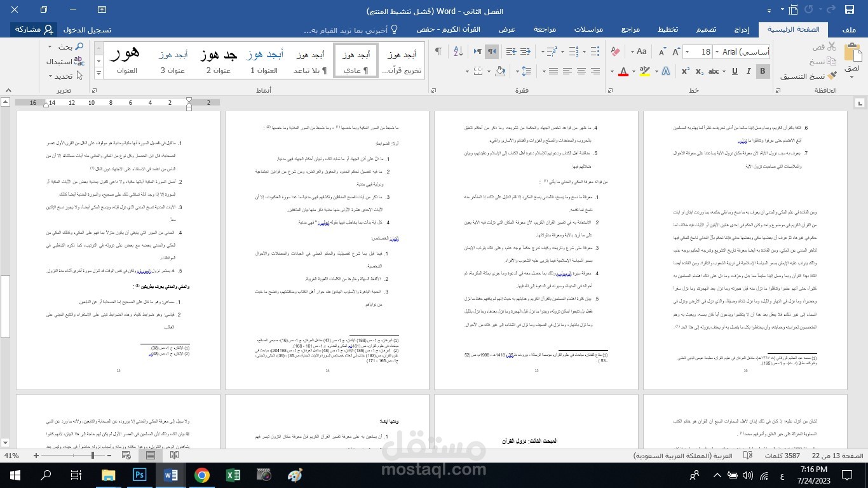This screenshot has width=868, height=488.
Task: Open the Arial font name dropdown
Action: coord(717,52)
